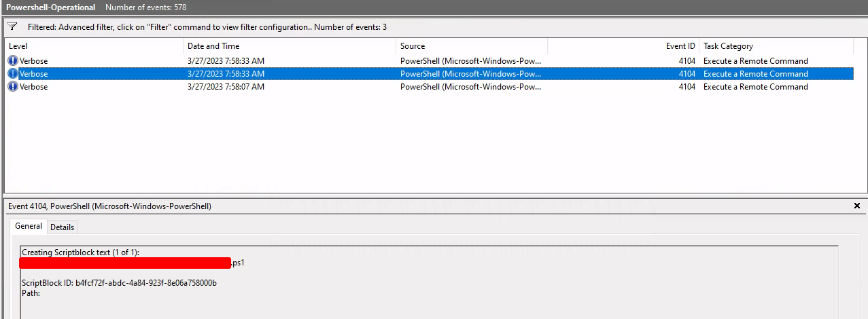Sort by the Date and Time column header
The width and height of the screenshot is (868, 319).
pos(213,46)
